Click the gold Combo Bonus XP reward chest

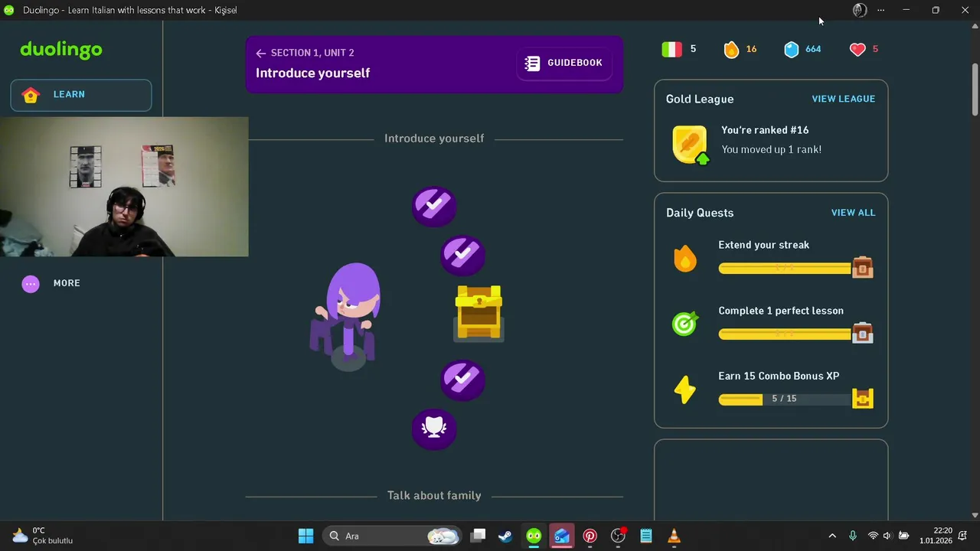862,399
